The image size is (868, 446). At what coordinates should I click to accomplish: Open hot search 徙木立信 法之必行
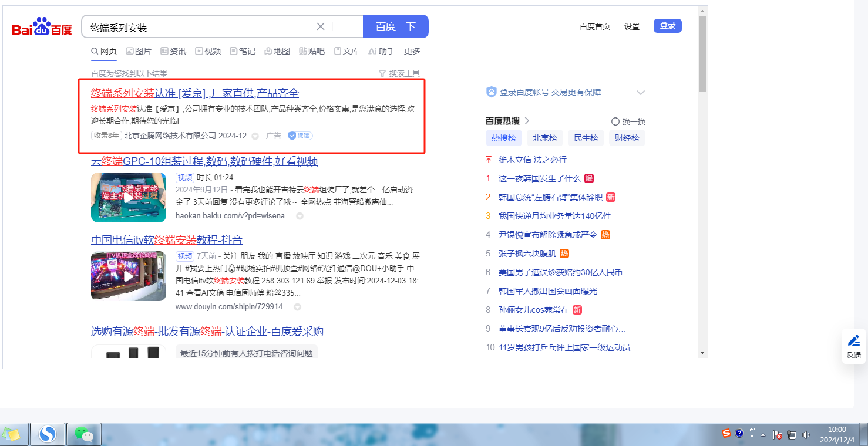(533, 160)
